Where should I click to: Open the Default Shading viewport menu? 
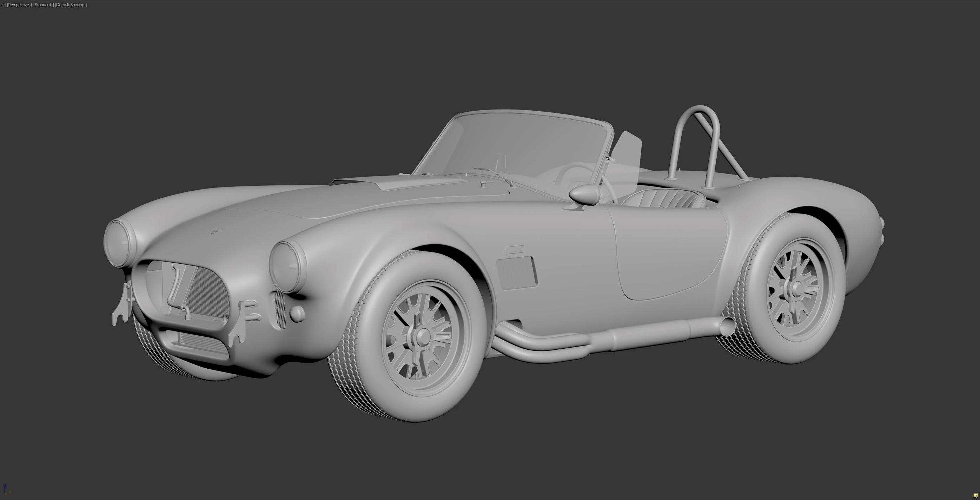[71, 5]
